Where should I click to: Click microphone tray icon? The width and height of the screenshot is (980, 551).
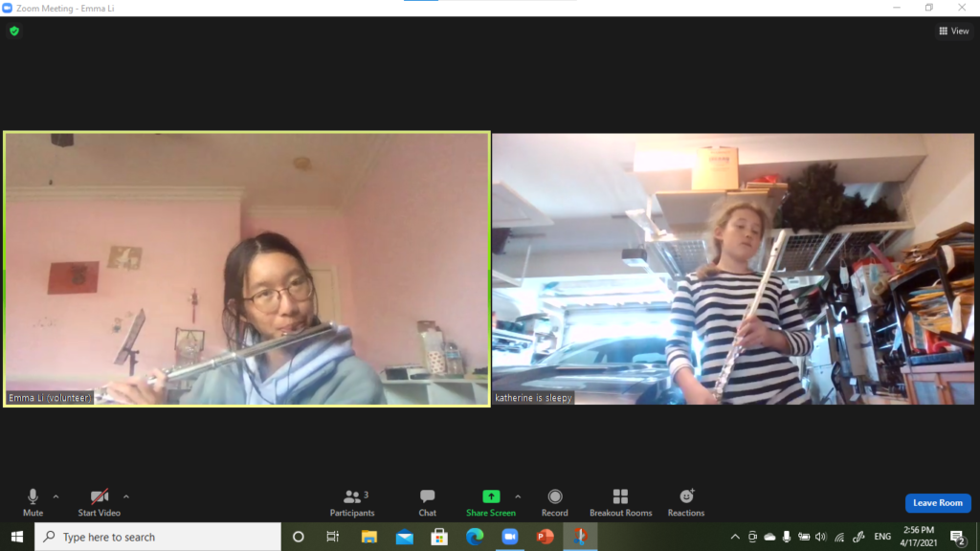click(x=787, y=537)
